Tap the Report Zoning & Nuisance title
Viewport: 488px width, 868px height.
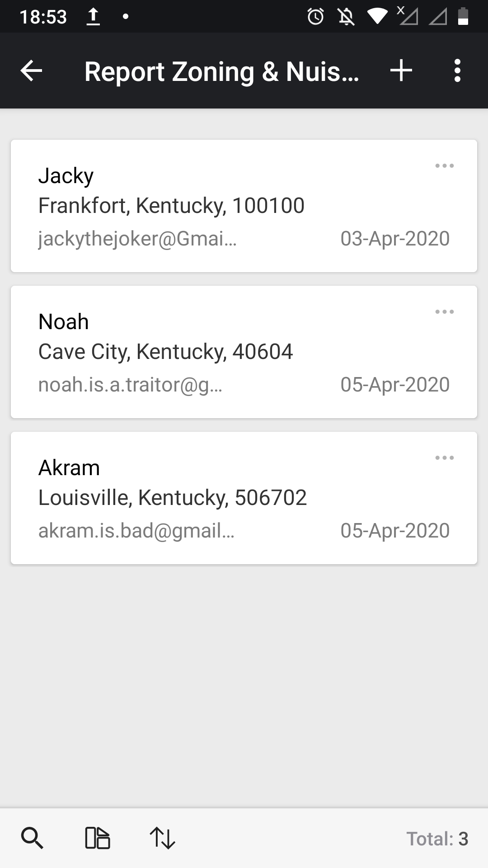[221, 72]
